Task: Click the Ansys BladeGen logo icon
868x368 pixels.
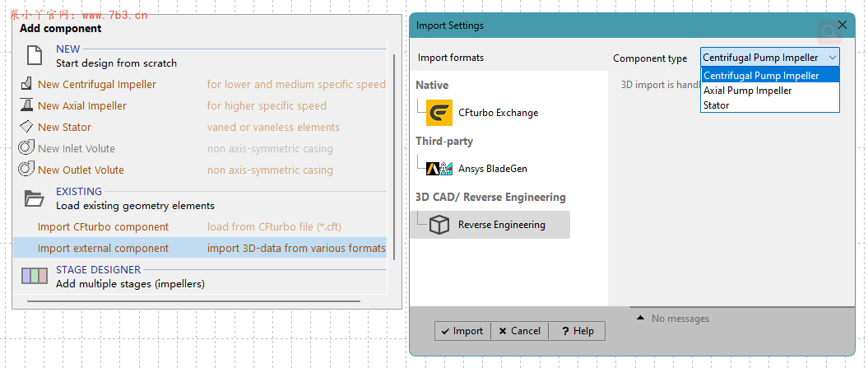Action: (439, 169)
